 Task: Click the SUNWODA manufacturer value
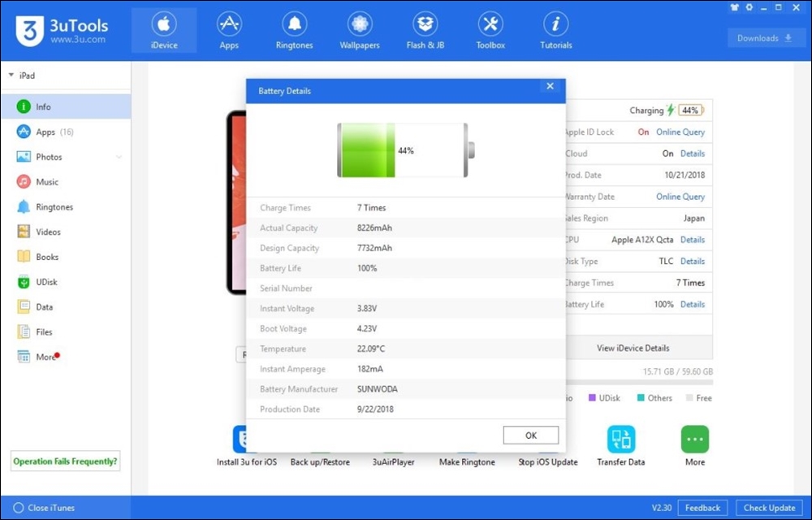[x=378, y=389]
